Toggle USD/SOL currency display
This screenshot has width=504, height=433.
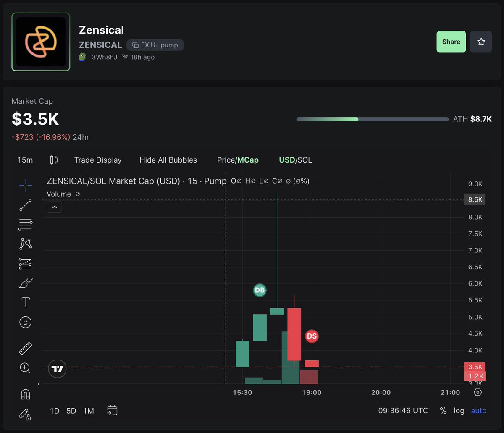295,160
